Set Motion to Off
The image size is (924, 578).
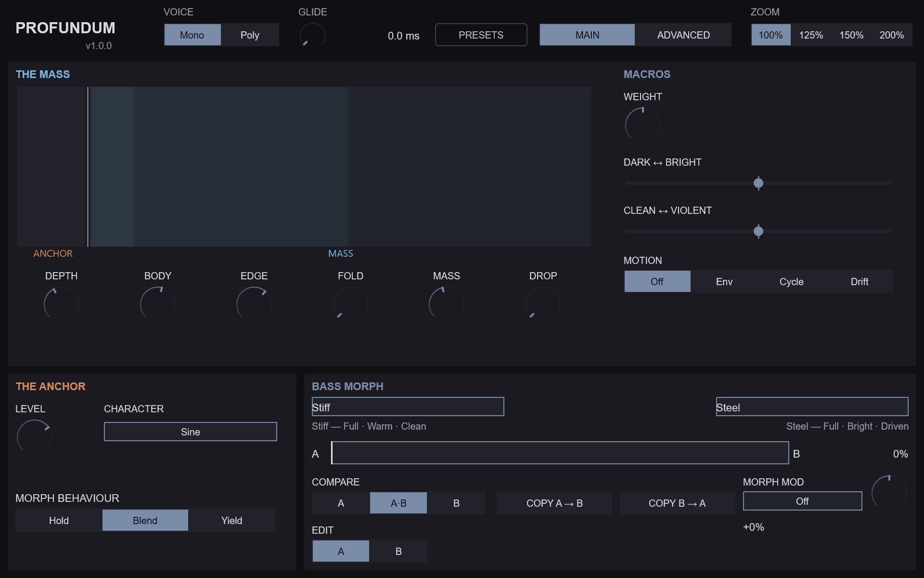click(x=657, y=282)
